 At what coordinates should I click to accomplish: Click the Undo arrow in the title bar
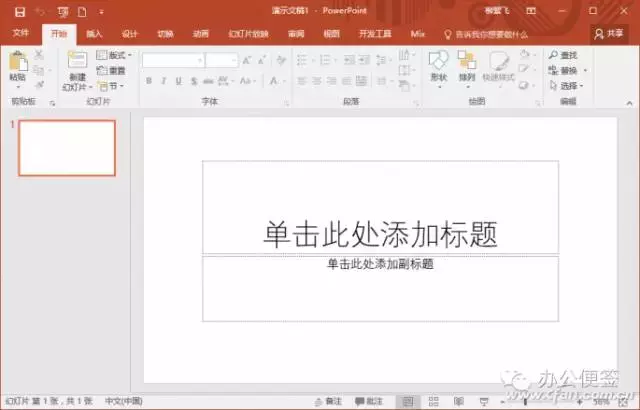pyautogui.click(x=40, y=12)
